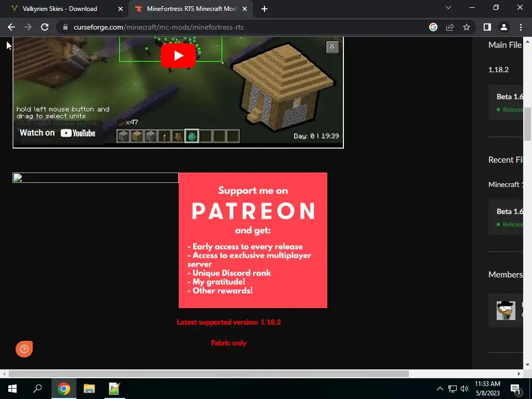Click the scroll down arrow
This screenshot has height=399, width=532.
527,365
